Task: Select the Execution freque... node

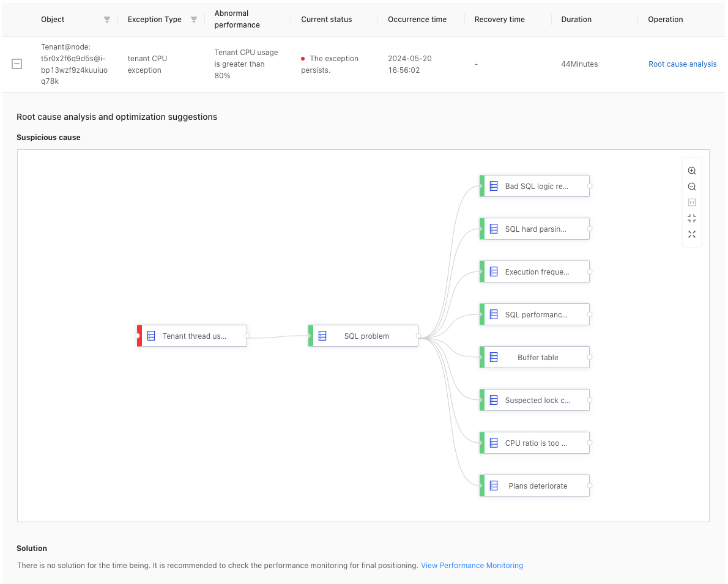Action: (x=535, y=272)
